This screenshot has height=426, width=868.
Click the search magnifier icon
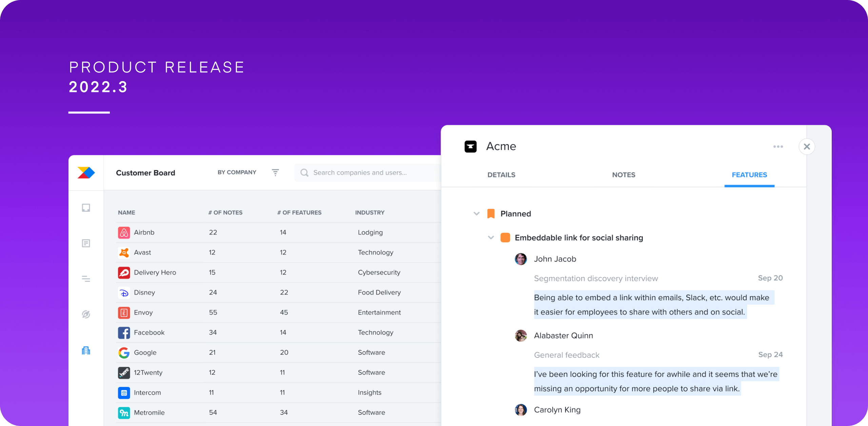[x=304, y=173]
